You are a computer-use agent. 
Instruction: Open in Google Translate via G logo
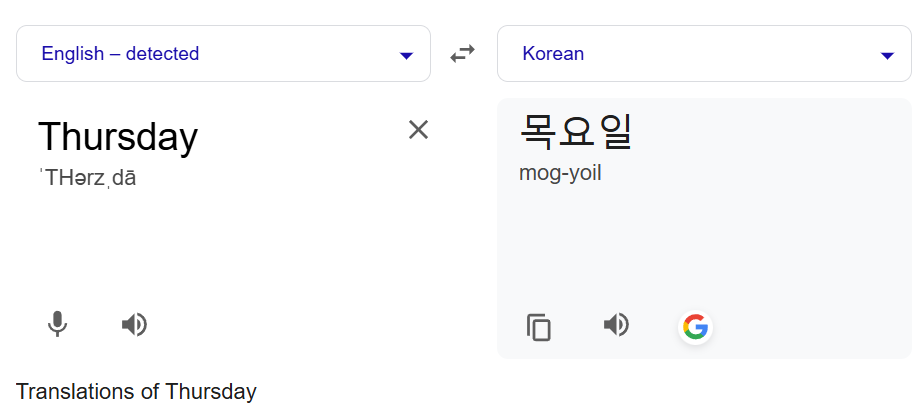695,327
